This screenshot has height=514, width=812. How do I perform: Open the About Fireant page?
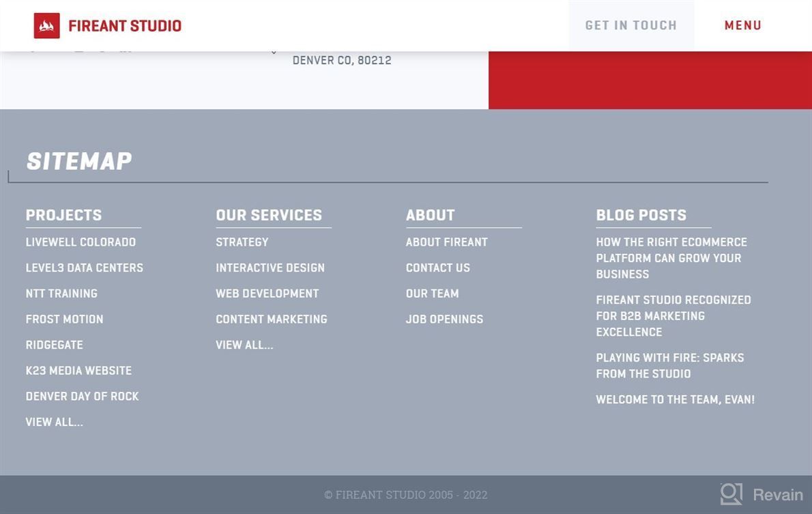(447, 242)
